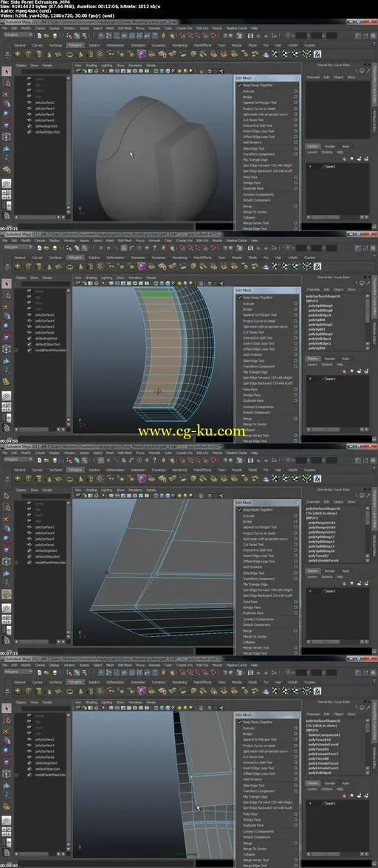Create polygon sphere from shelf in 00:07:15 frame
This screenshot has width=378, height=868.
pos(18,478)
